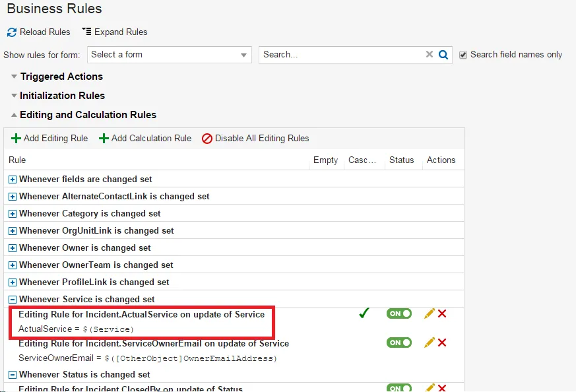Clear the search box with the X icon
576x392 pixels.
point(429,54)
